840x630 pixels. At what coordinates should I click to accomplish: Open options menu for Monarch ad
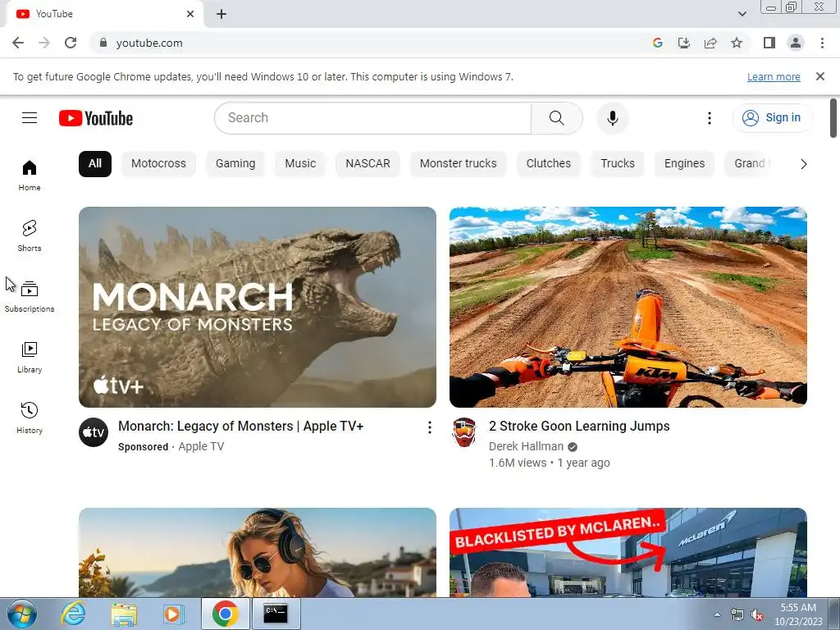(x=429, y=427)
